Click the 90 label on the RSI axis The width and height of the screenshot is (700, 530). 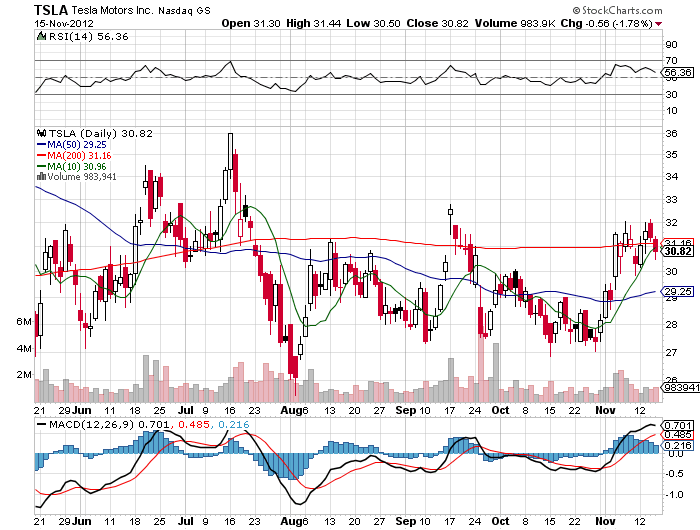click(671, 44)
